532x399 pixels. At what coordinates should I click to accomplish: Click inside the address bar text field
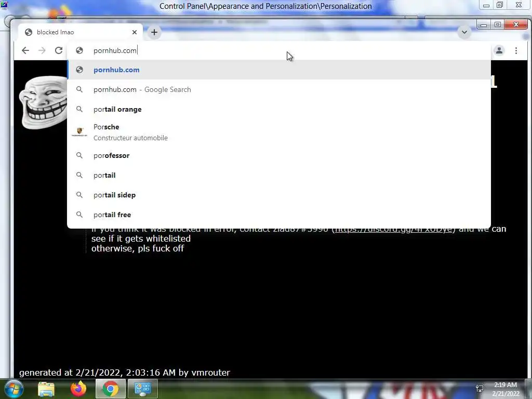click(x=278, y=50)
